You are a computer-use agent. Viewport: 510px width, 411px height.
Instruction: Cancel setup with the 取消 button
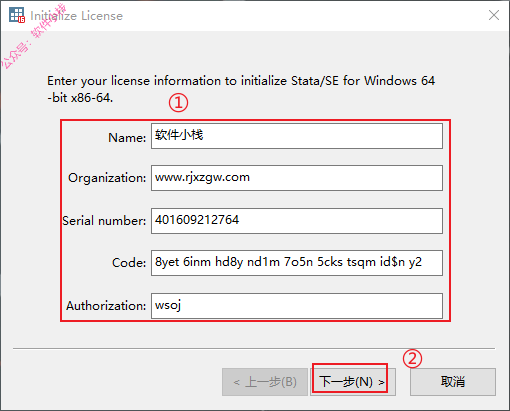pyautogui.click(x=453, y=382)
